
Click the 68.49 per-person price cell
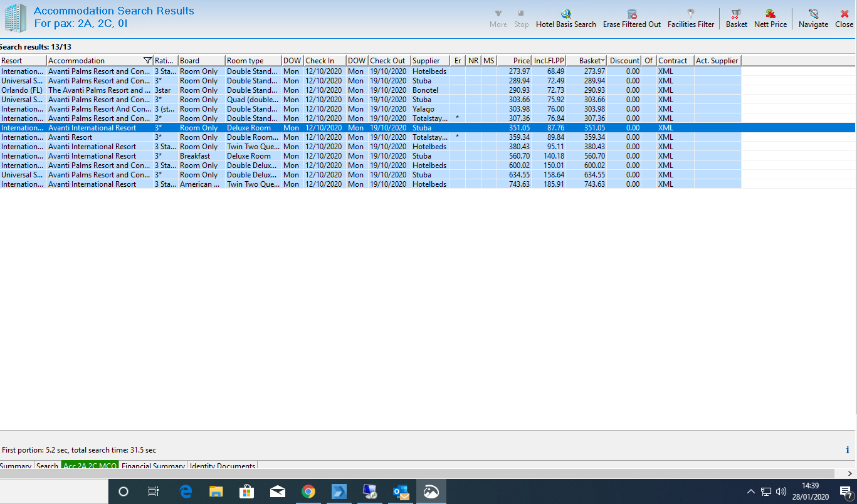click(549, 71)
